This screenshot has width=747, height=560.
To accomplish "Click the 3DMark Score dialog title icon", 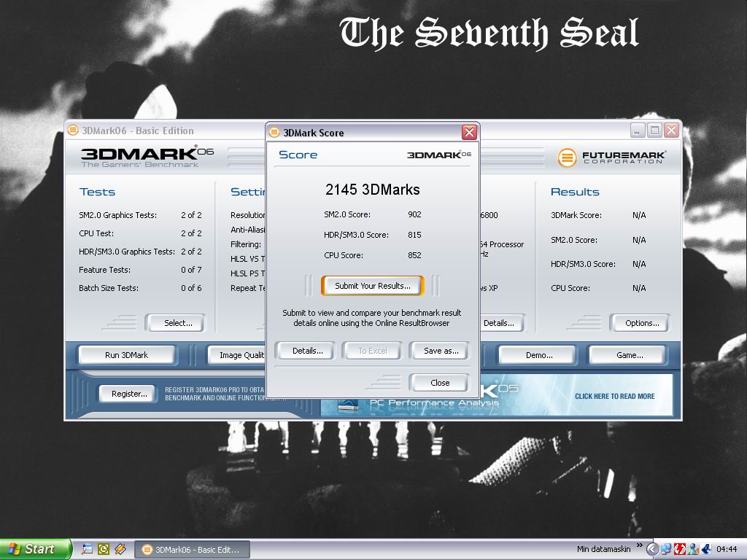I will click(274, 133).
